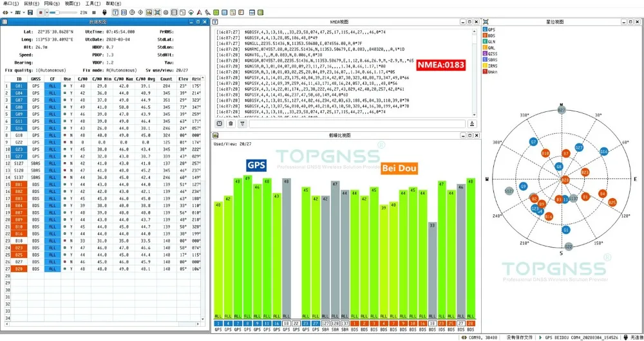644x341 pixels.
Task: Click the autoscroll icon below NMEA log
Action: (220, 124)
